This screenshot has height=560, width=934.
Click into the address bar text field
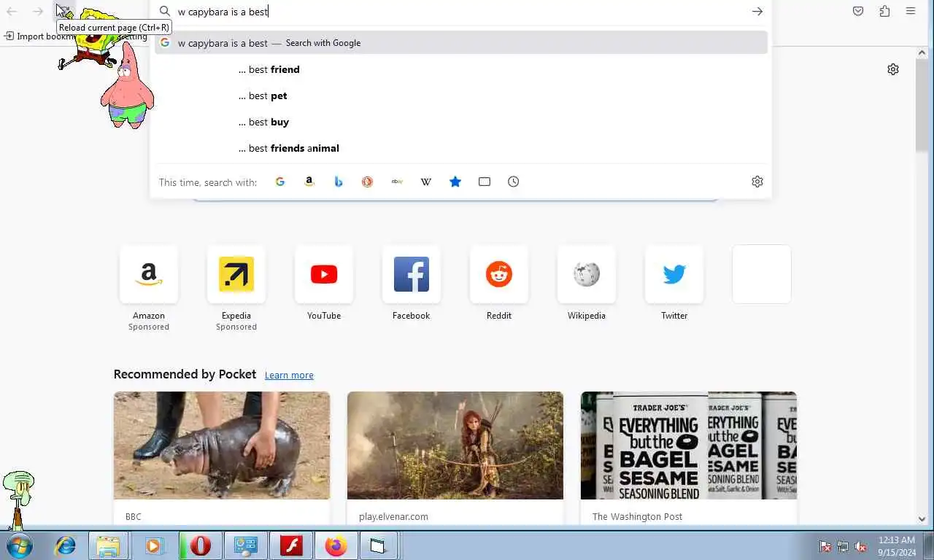460,11
